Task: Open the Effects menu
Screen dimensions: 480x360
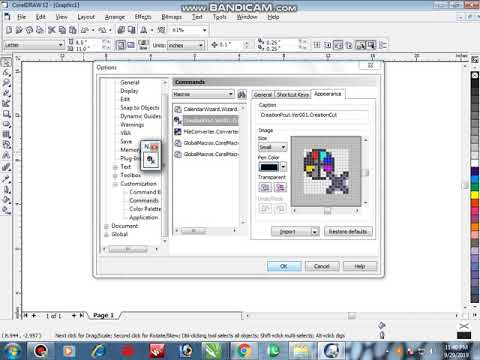Action: [x=143, y=17]
